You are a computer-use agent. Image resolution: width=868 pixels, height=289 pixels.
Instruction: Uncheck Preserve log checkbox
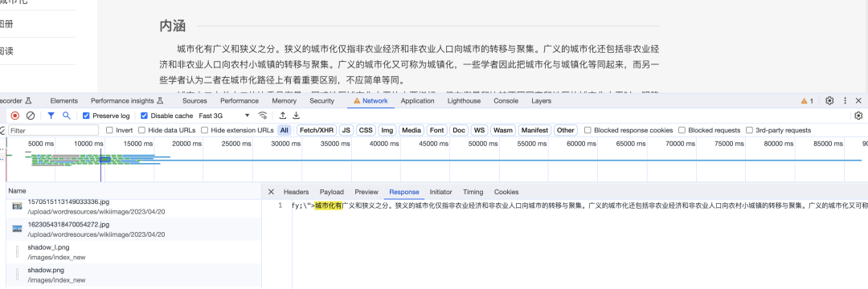click(86, 116)
